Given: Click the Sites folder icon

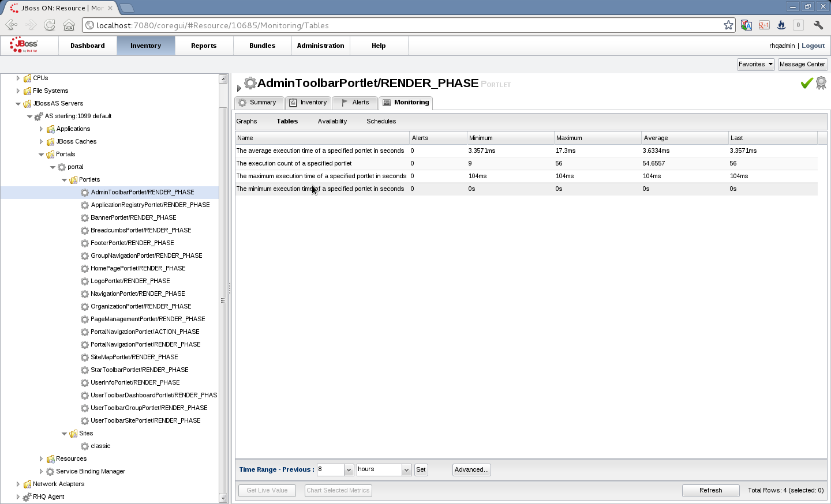Looking at the screenshot, I should point(73,434).
